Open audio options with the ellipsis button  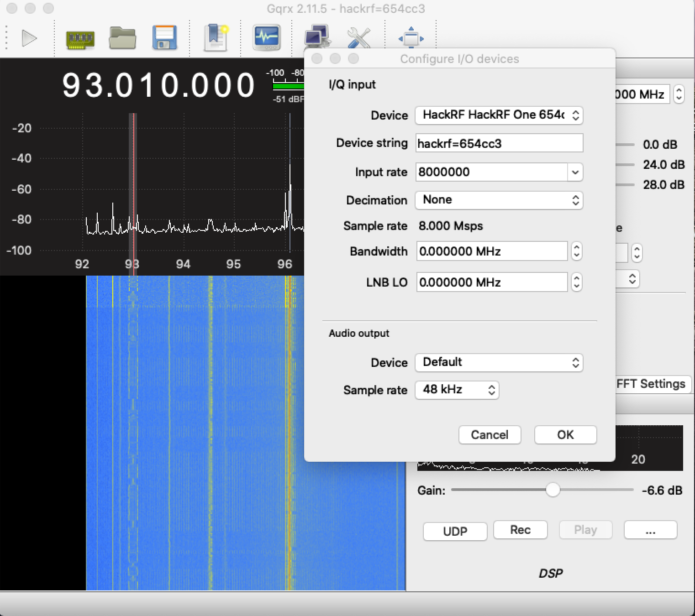coord(650,530)
